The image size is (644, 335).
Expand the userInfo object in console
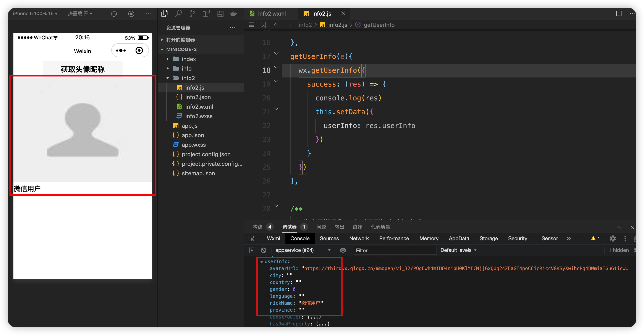[262, 261]
